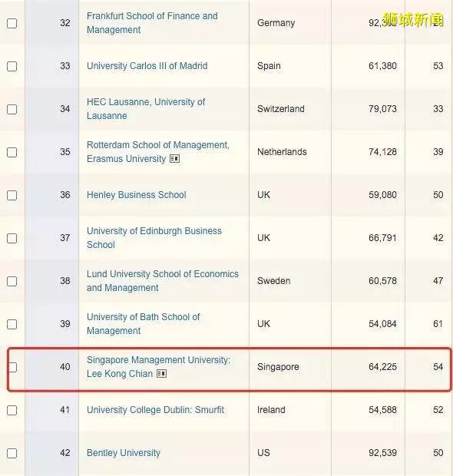Click country cell Singapore

[278, 367]
